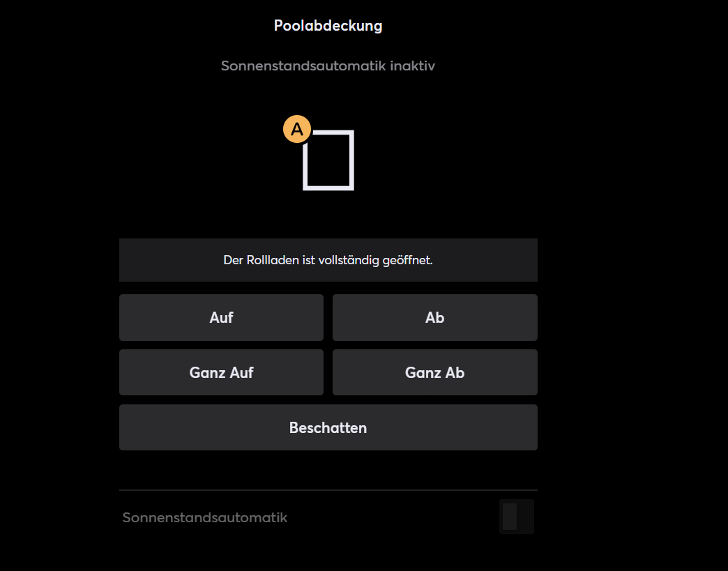
Task: Click the Poolabdeckung title
Action: pyautogui.click(x=328, y=26)
